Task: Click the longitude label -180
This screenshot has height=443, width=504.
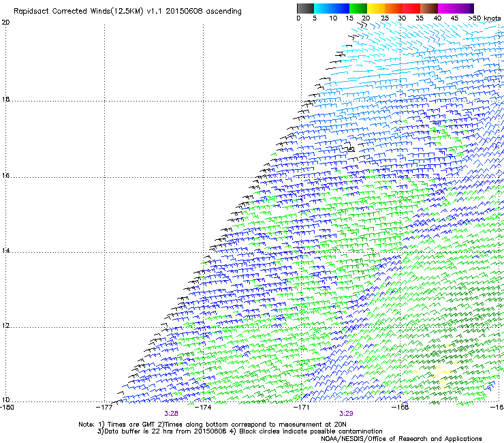Action: [7, 408]
